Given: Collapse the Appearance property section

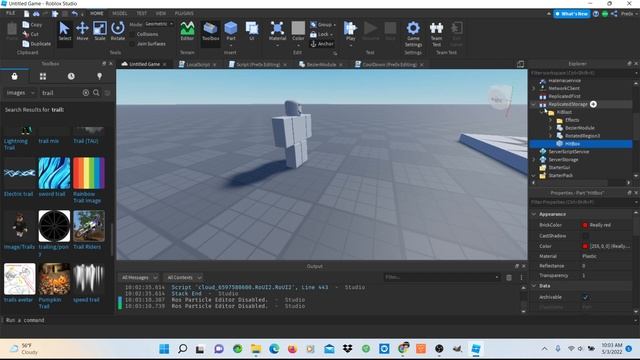Looking at the screenshot, I should [x=534, y=214].
